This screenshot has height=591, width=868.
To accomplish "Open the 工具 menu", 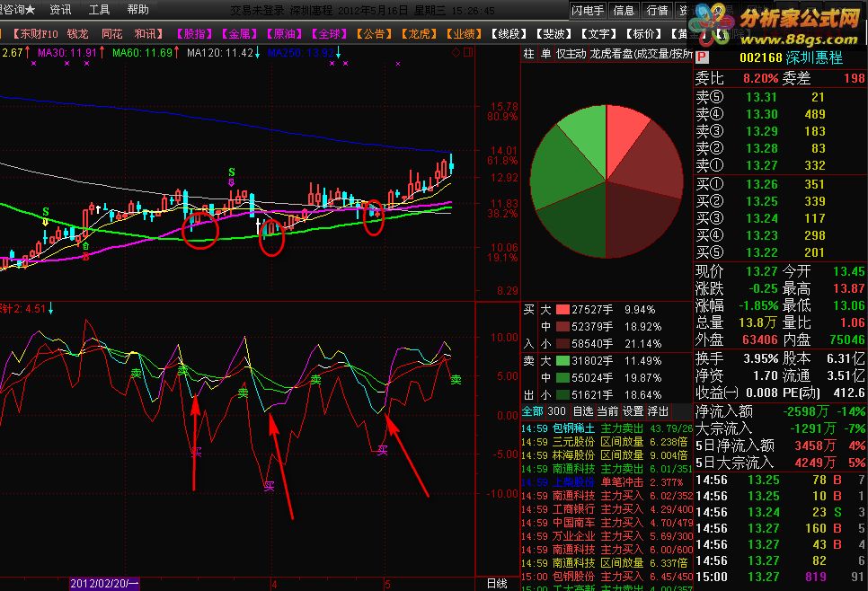I will (100, 9).
